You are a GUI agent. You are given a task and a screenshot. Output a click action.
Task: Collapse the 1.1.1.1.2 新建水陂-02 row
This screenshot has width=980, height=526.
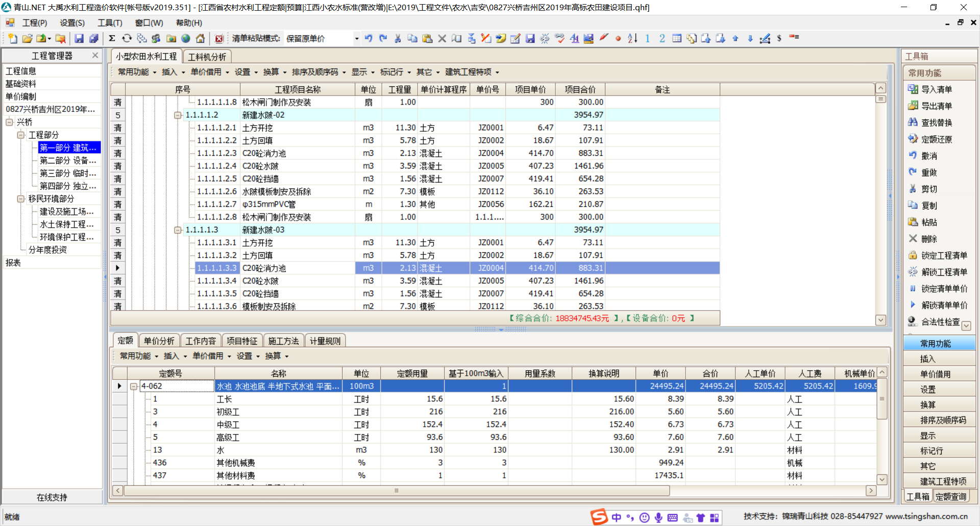click(x=178, y=115)
